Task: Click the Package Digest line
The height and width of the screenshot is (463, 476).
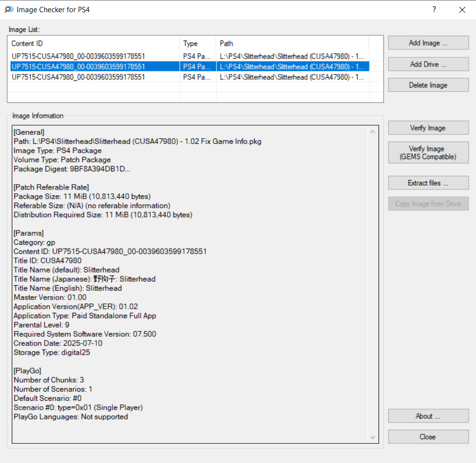Action: (x=72, y=169)
